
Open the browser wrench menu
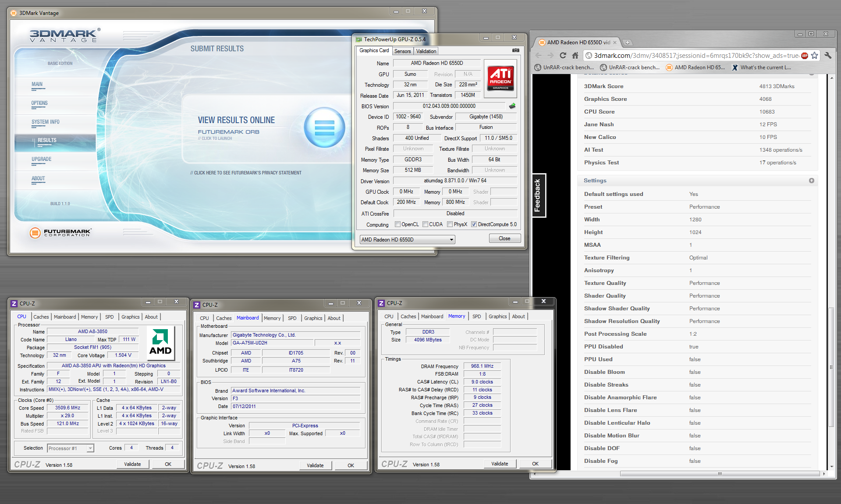828,55
